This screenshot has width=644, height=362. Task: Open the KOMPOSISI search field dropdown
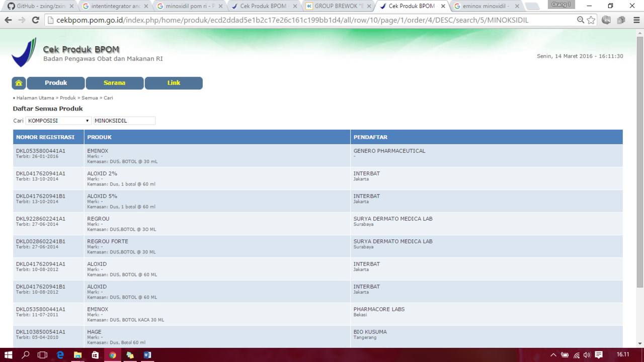coord(58,121)
